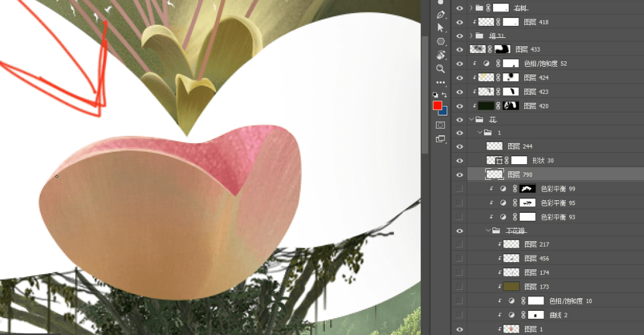Select the Path Selection arrow tool
This screenshot has width=644, height=335.
tap(441, 28)
